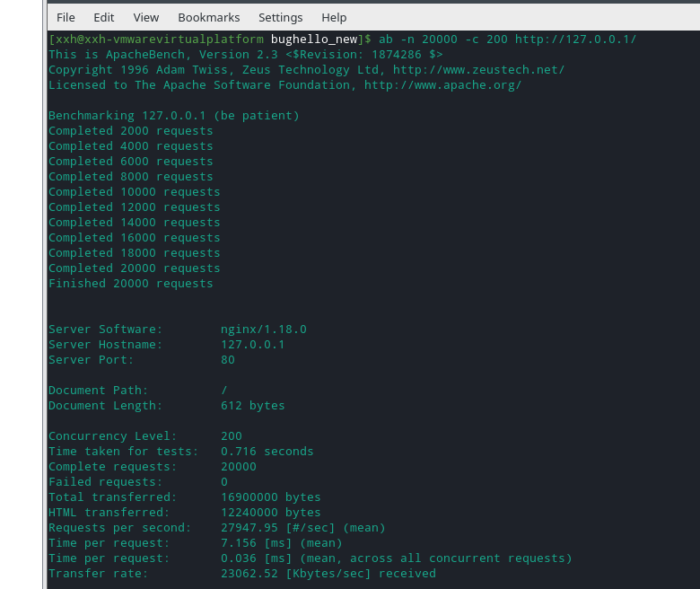Screen dimensions: 700x589
Task: Click the http://www.apache.org/ URL text
Action: (442, 84)
